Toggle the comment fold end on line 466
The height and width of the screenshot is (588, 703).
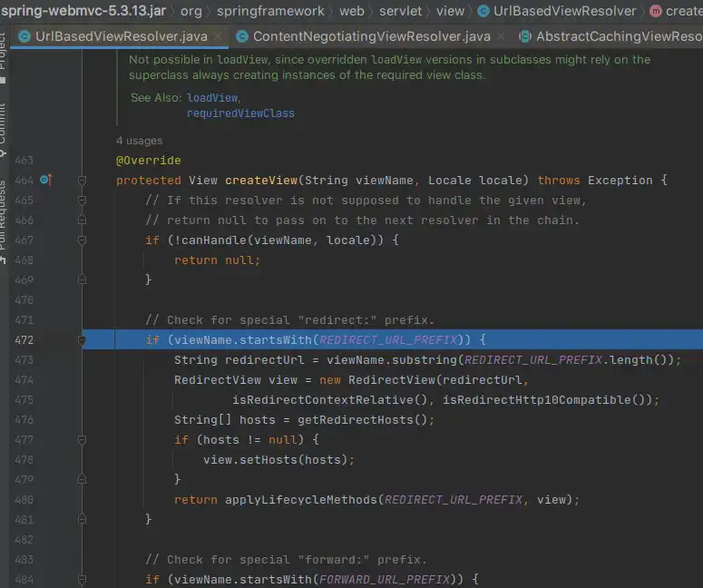tap(82, 220)
